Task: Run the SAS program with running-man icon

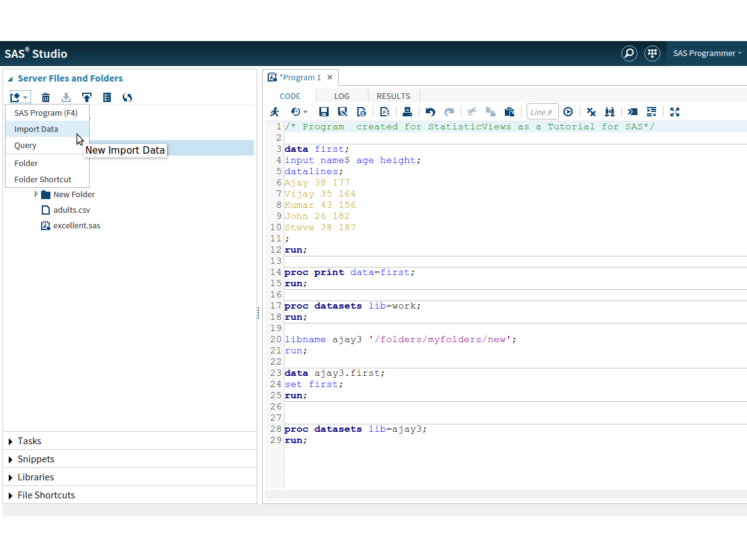Action: coord(275,112)
